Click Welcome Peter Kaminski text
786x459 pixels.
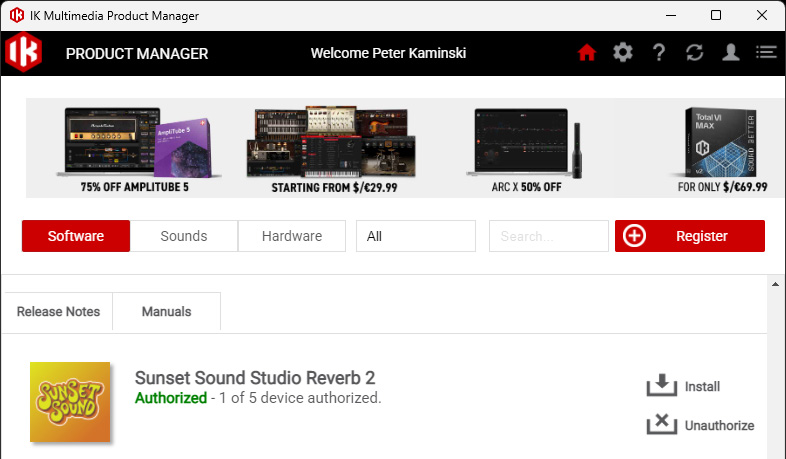[x=388, y=53]
